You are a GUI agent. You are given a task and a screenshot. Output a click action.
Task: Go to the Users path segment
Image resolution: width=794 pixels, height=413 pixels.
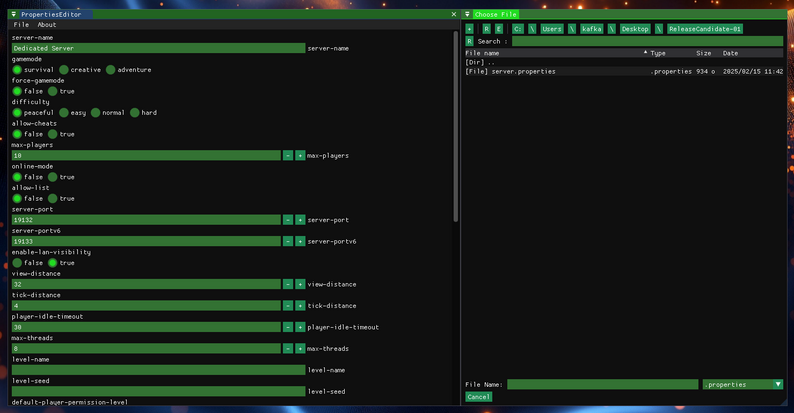pos(552,29)
